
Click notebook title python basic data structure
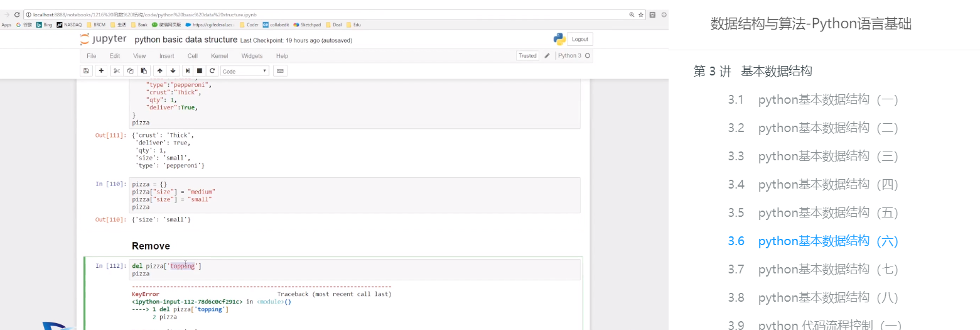(186, 40)
